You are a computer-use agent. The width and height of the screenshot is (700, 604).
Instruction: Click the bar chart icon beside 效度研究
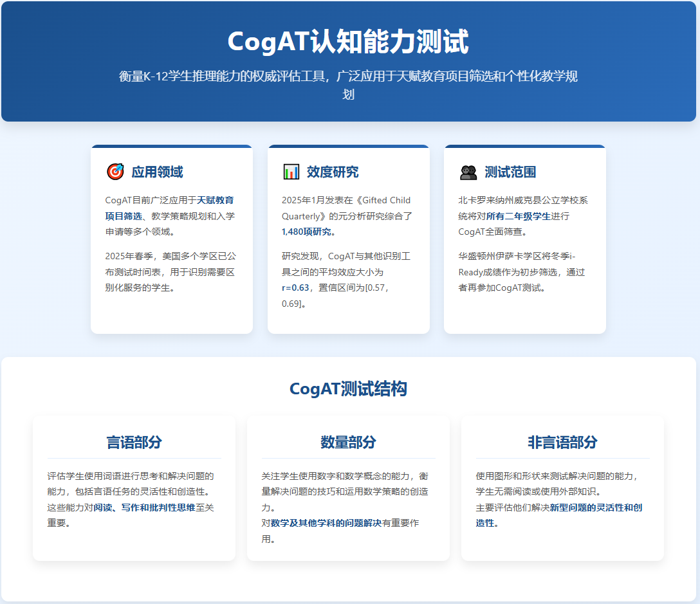click(x=291, y=172)
